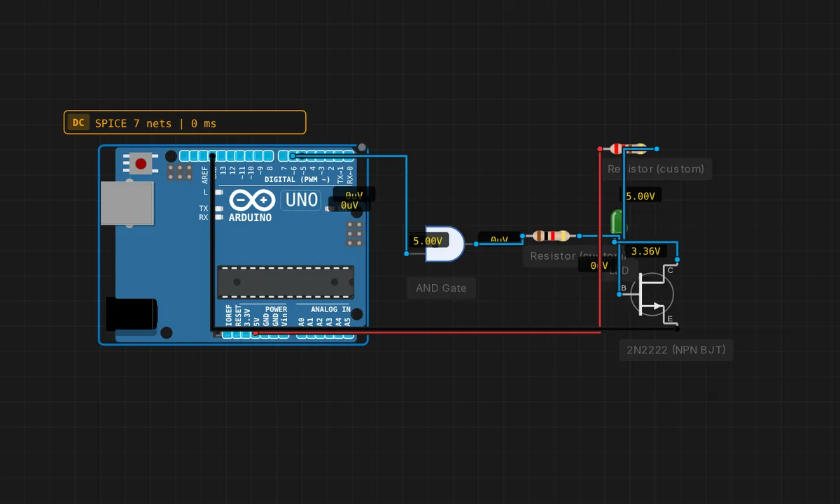Viewport: 840px width, 504px height.
Task: Click the blue wire endpoint right of the top resistor
Action: click(657, 148)
